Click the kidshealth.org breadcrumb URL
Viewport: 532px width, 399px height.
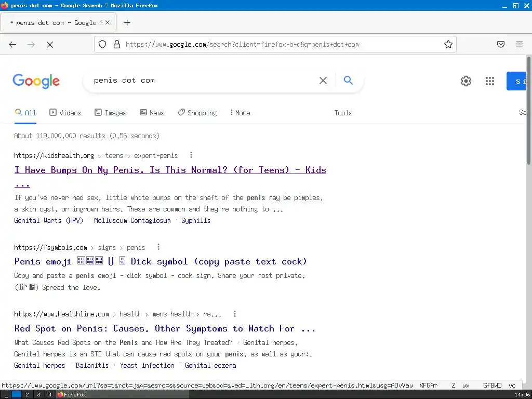96,155
